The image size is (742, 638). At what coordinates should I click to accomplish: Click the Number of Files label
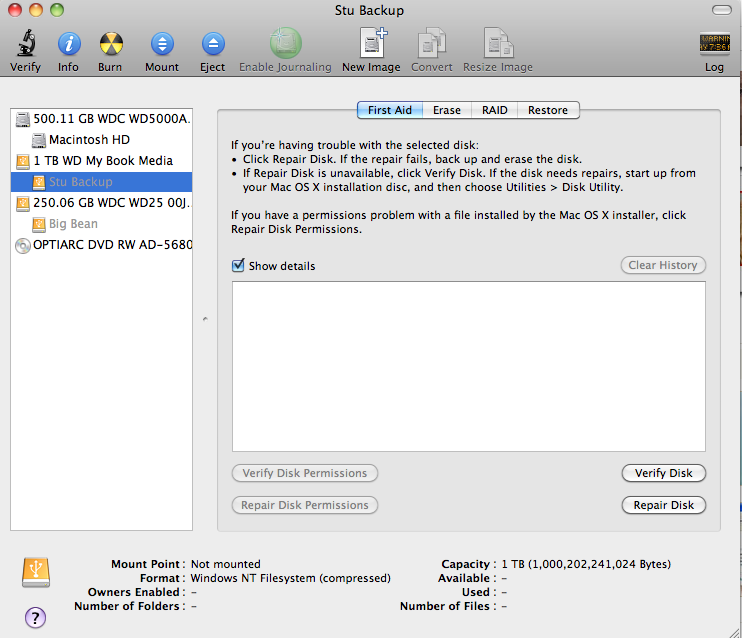[x=445, y=606]
